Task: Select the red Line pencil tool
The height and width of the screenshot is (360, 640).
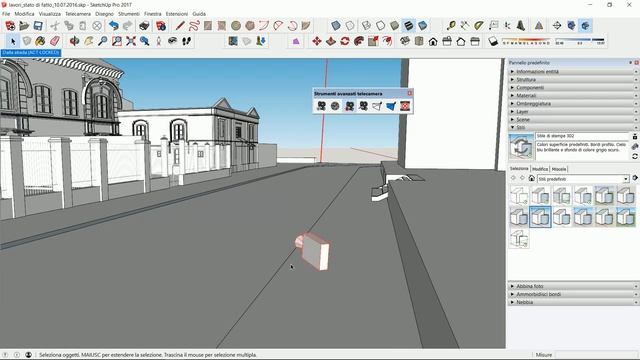Action: pos(180,26)
